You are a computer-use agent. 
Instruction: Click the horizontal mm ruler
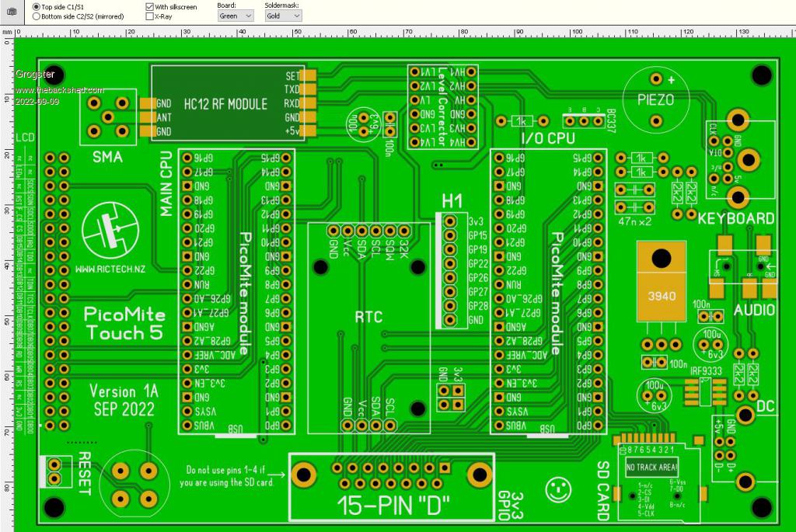point(389,33)
